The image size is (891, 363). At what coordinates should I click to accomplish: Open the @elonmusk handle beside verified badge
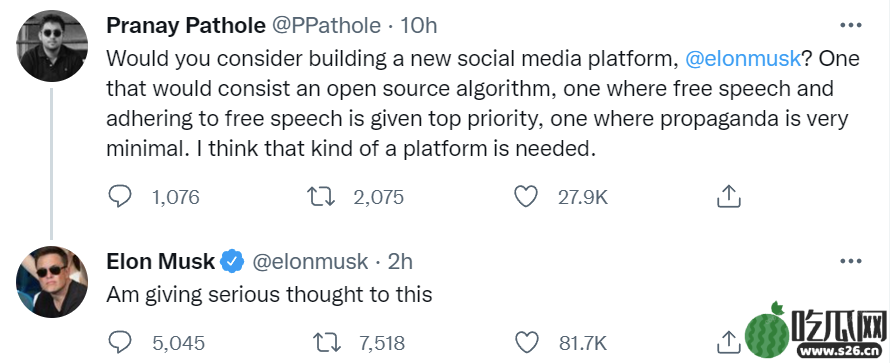310,261
